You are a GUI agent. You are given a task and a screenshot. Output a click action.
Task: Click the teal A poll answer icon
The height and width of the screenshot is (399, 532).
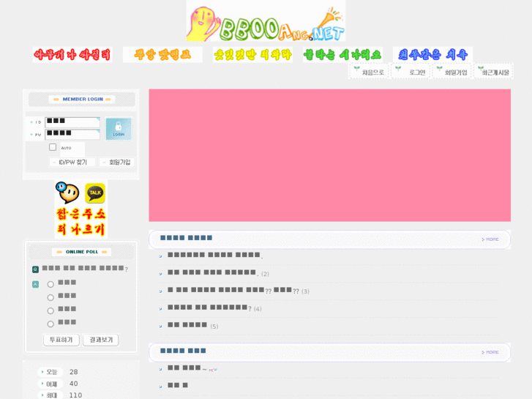(35, 284)
